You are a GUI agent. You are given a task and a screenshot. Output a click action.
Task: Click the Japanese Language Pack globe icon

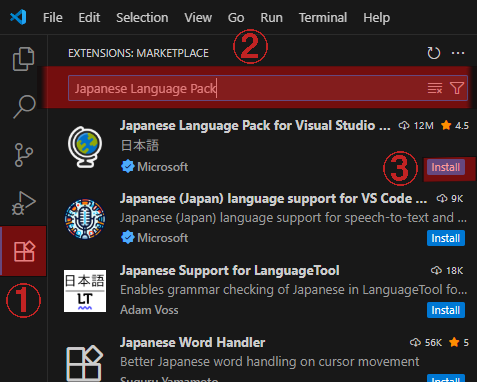85,147
